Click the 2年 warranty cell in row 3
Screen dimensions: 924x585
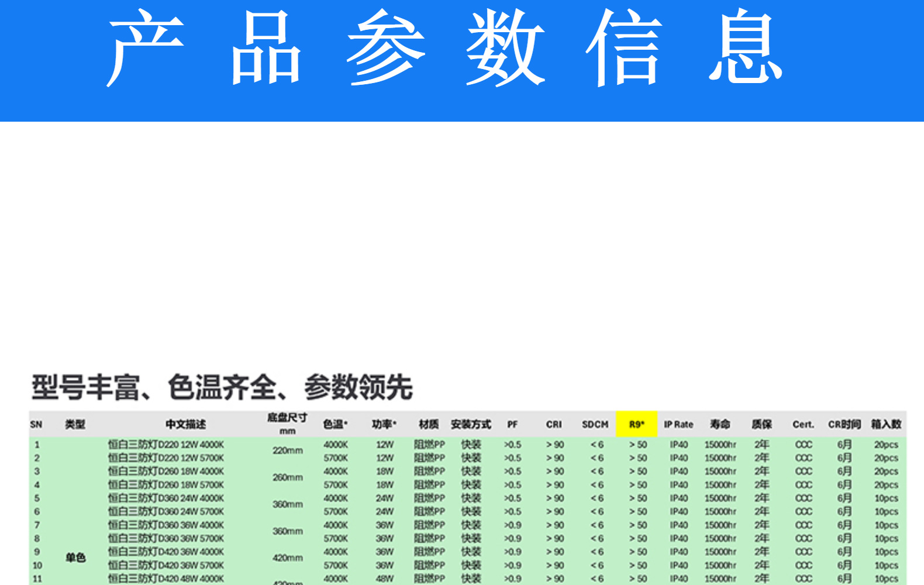(761, 472)
